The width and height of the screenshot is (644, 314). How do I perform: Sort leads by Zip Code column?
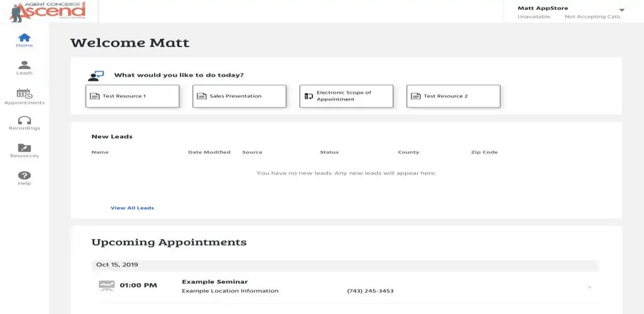tap(484, 152)
